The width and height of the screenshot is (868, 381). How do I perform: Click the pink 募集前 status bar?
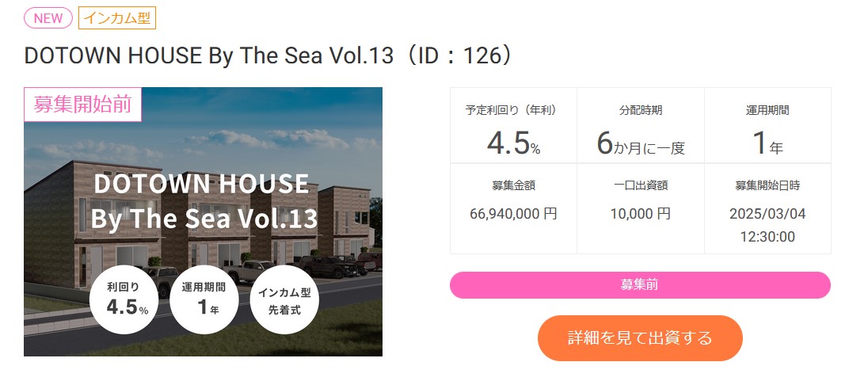coord(640,285)
